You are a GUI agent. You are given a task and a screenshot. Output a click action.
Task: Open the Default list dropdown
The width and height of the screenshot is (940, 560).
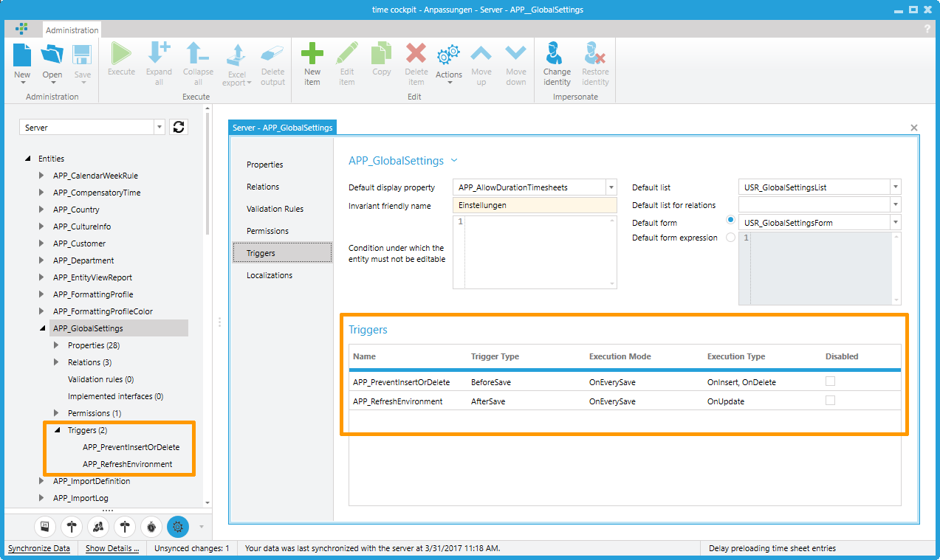[895, 187]
